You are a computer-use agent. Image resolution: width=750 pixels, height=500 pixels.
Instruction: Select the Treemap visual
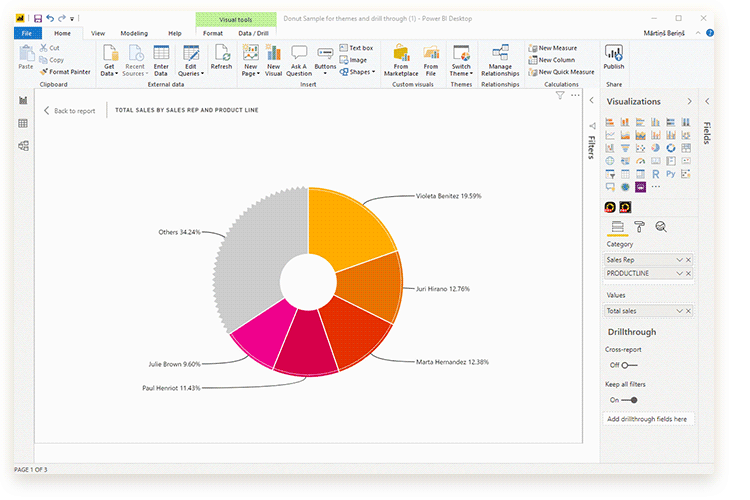(x=686, y=148)
